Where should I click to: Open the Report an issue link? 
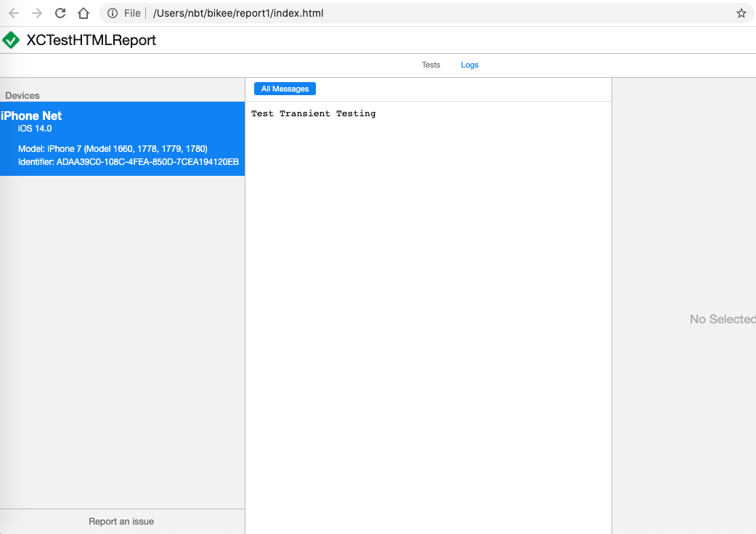121,522
